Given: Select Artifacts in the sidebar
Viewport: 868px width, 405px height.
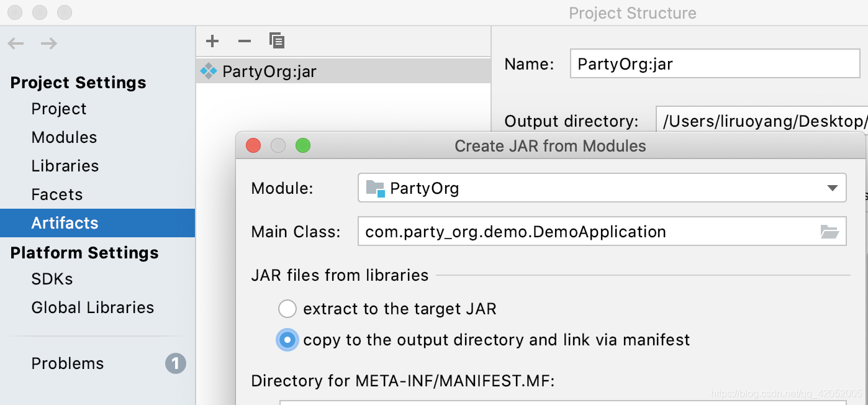Looking at the screenshot, I should [x=97, y=223].
